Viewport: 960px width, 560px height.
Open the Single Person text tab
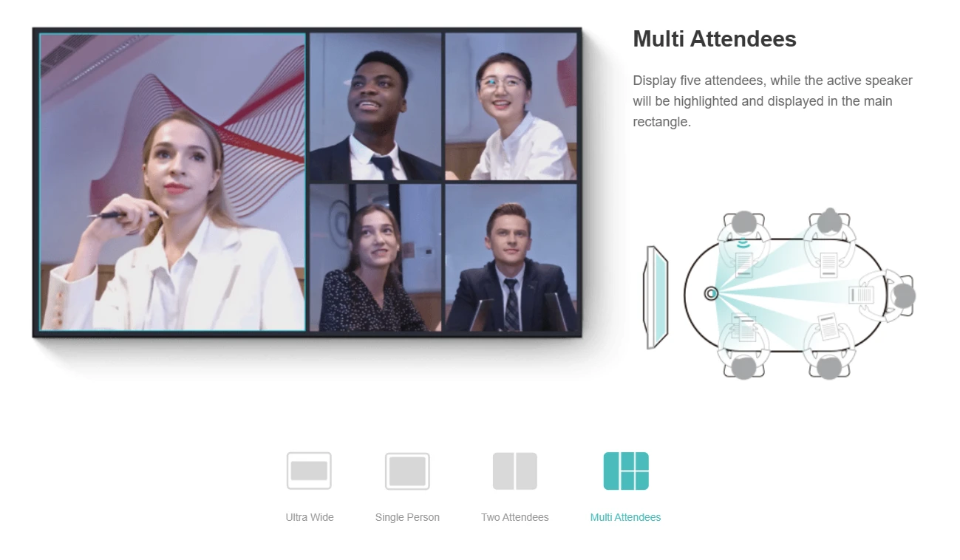[407, 517]
